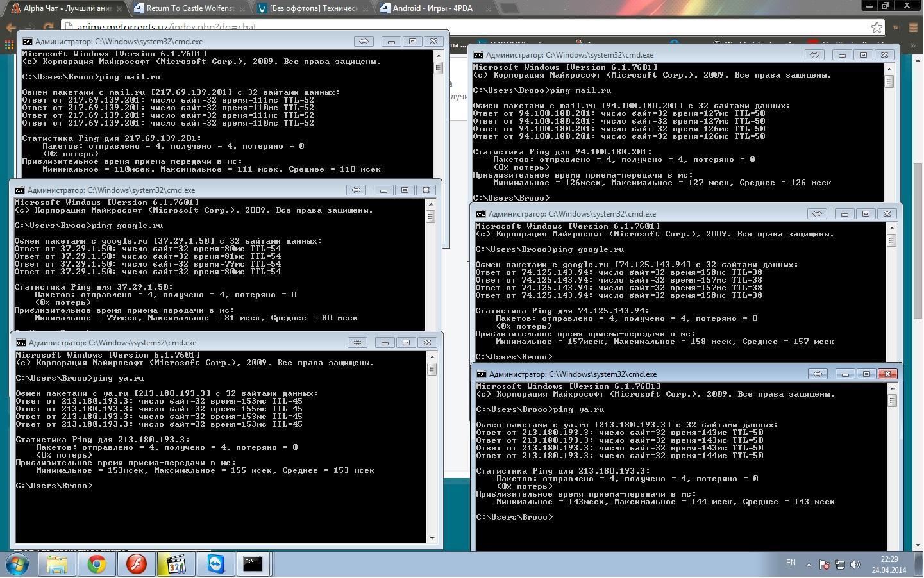The height and width of the screenshot is (578, 924).
Task: Focus the Chrome address bar
Action: point(449,28)
